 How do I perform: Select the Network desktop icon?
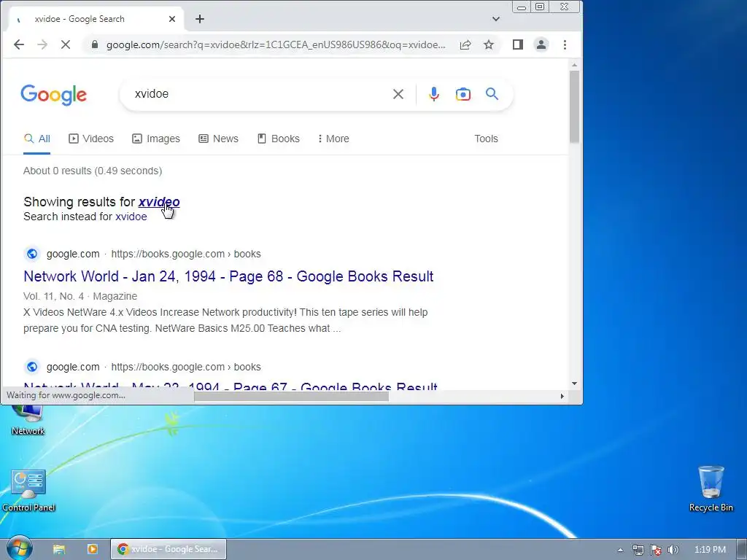point(28,421)
